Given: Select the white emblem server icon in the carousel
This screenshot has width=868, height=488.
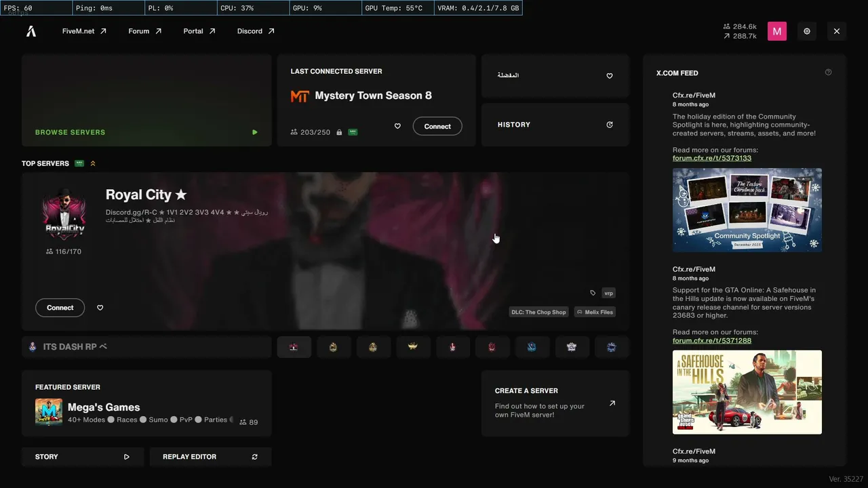Looking at the screenshot, I should [x=571, y=347].
